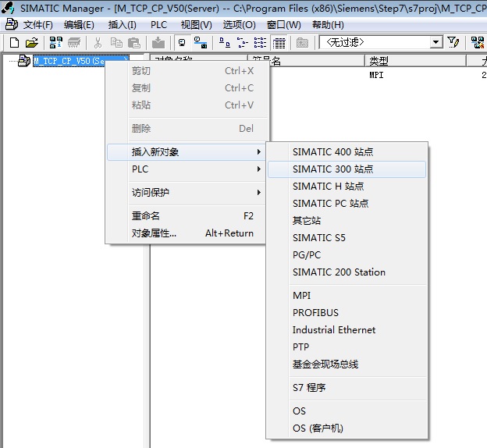Select MPI from the insert submenu

click(x=347, y=296)
